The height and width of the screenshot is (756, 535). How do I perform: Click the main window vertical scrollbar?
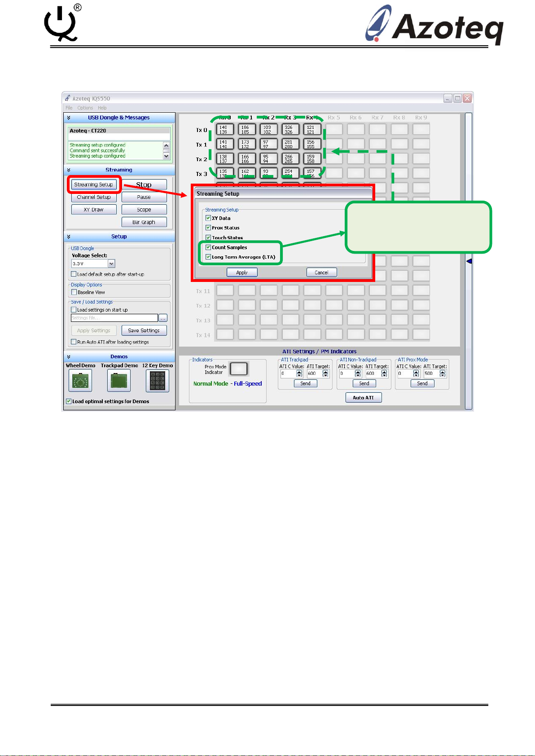(x=469, y=260)
